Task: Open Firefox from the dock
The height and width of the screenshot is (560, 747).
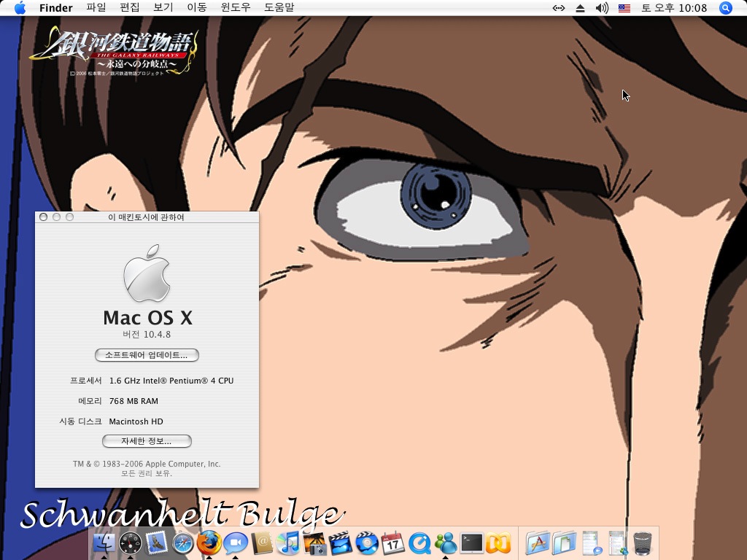Action: pos(209,543)
